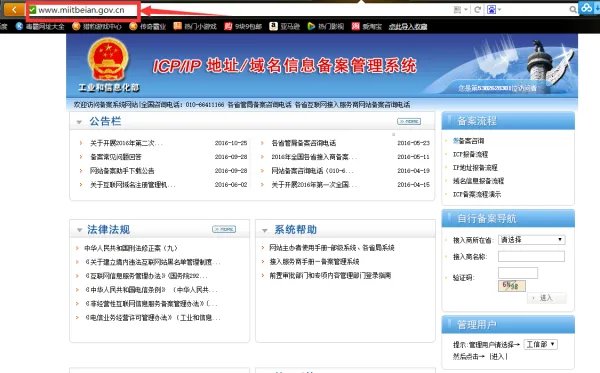
Task: Click 各省互联网接入服务商网站备案咨询电话 in welcome bar
Action: [x=352, y=104]
